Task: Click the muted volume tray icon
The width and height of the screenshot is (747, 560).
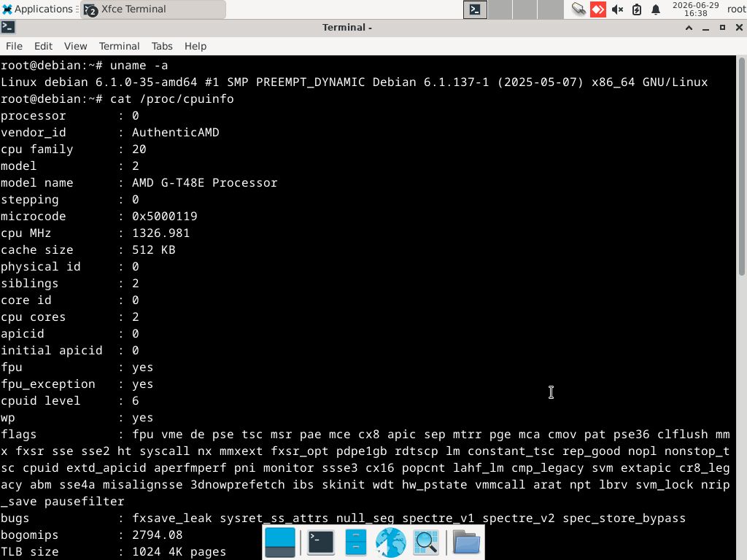Action: coord(617,9)
